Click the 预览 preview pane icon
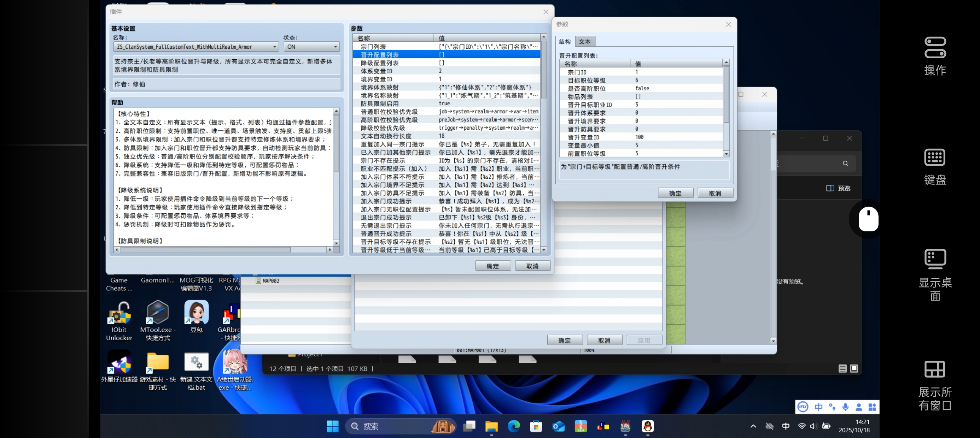Screen dimensions: 980x438 (x=838, y=188)
